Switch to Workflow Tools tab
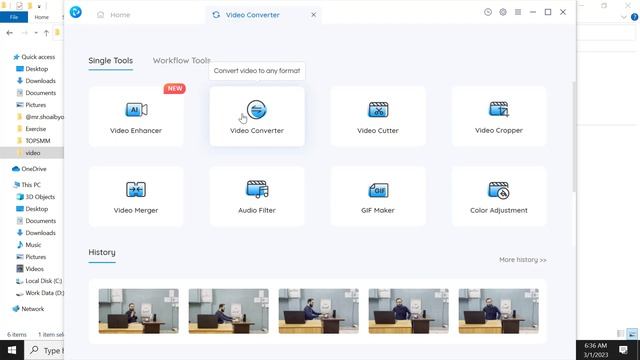Screen dimensions: 640x360 [182, 60]
